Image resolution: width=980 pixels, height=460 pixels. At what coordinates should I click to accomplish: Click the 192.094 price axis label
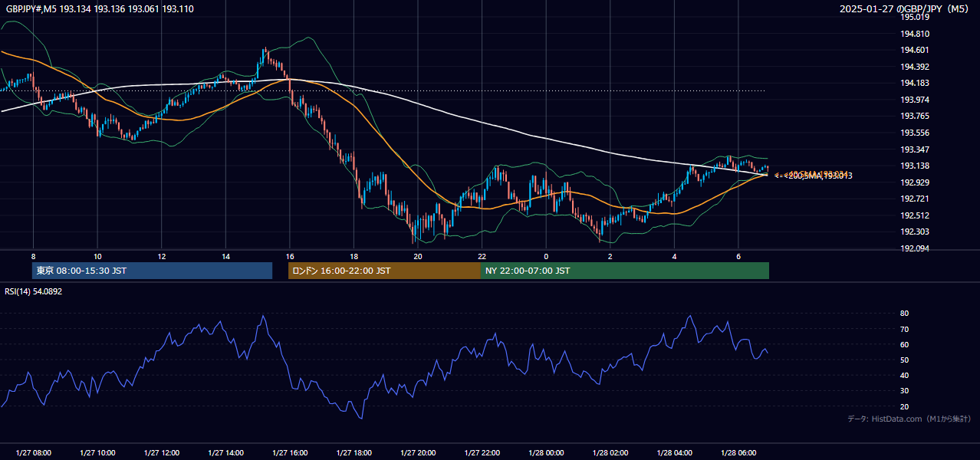click(x=913, y=248)
